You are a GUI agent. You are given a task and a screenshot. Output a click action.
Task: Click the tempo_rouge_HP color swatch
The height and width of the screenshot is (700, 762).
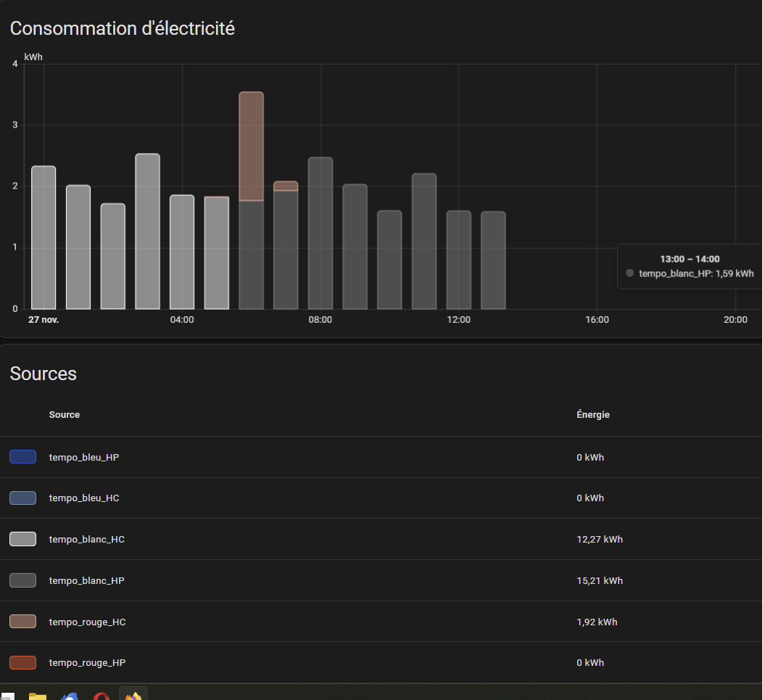tap(22, 663)
